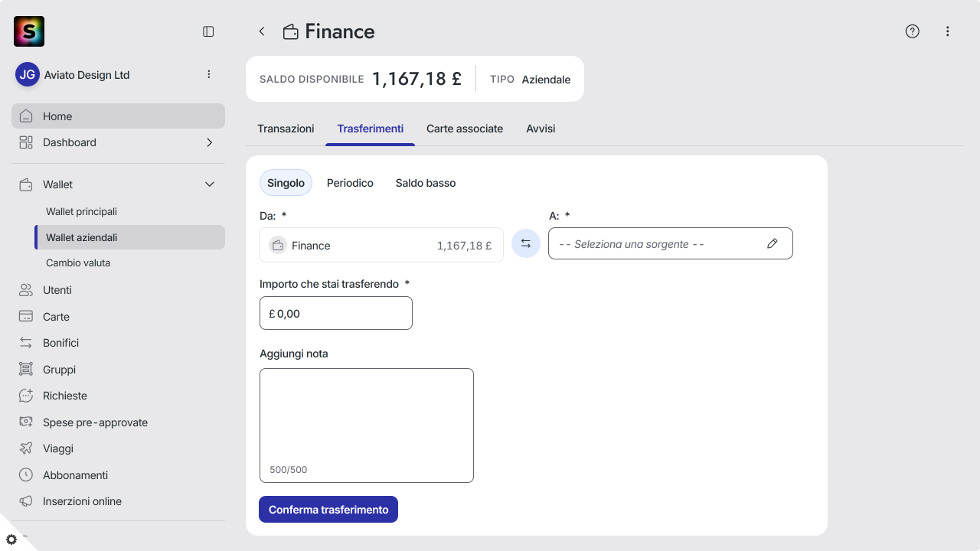Screen dimensions: 980x551
Task: Open the destination wallet dropdown
Action: tap(671, 243)
